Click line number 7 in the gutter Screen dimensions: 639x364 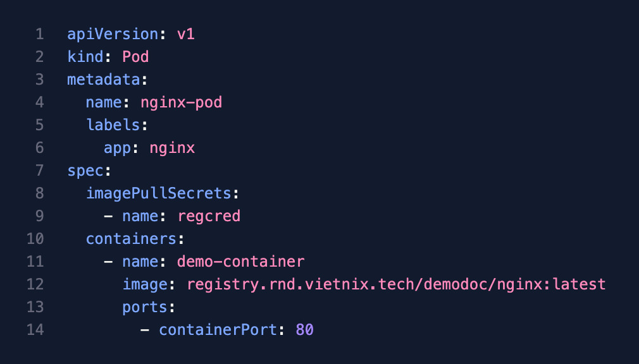coord(39,171)
